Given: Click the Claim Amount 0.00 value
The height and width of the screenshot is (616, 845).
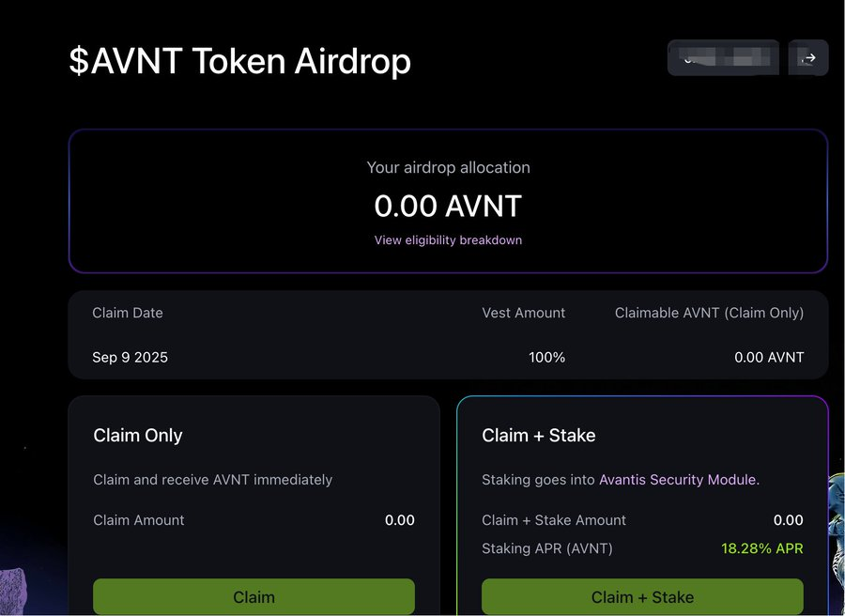Looking at the screenshot, I should tap(399, 520).
